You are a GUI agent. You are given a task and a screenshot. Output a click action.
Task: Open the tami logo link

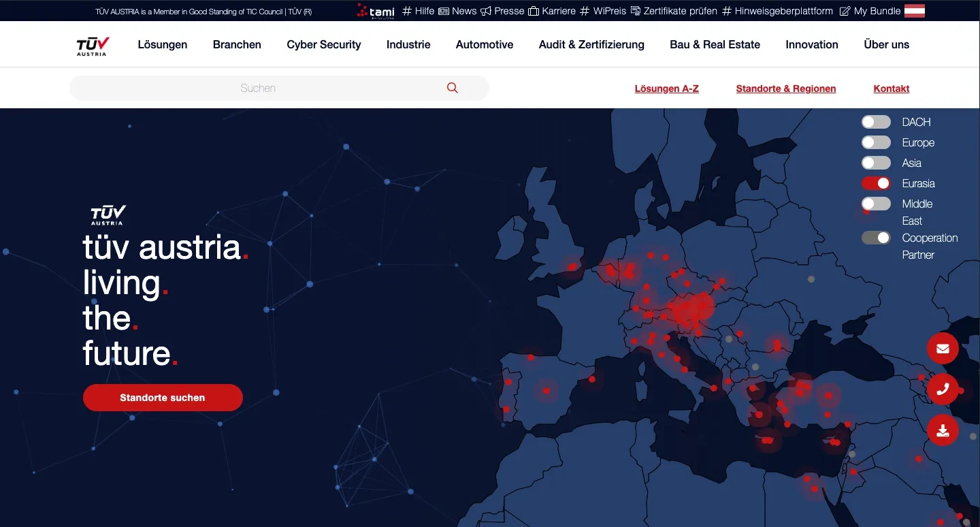pyautogui.click(x=376, y=11)
